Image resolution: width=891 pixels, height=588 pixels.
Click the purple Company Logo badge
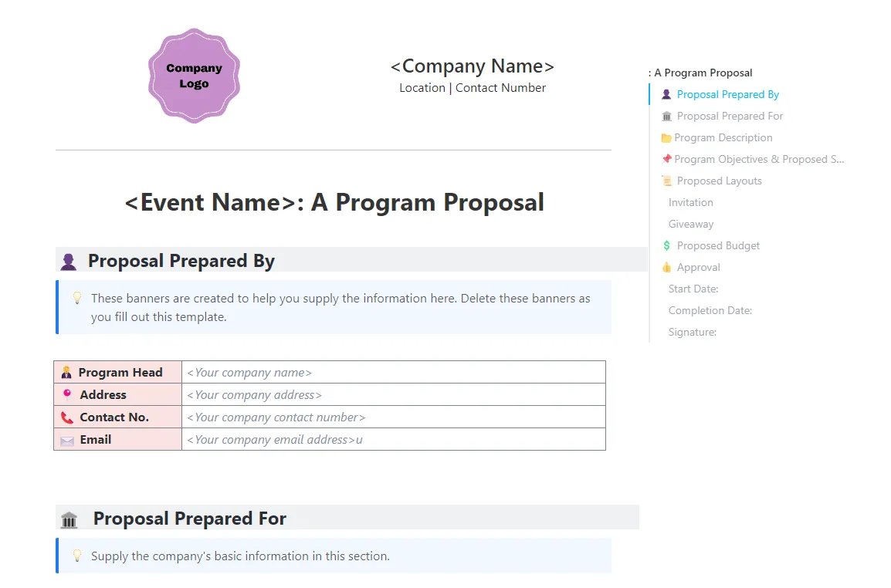pos(194,76)
